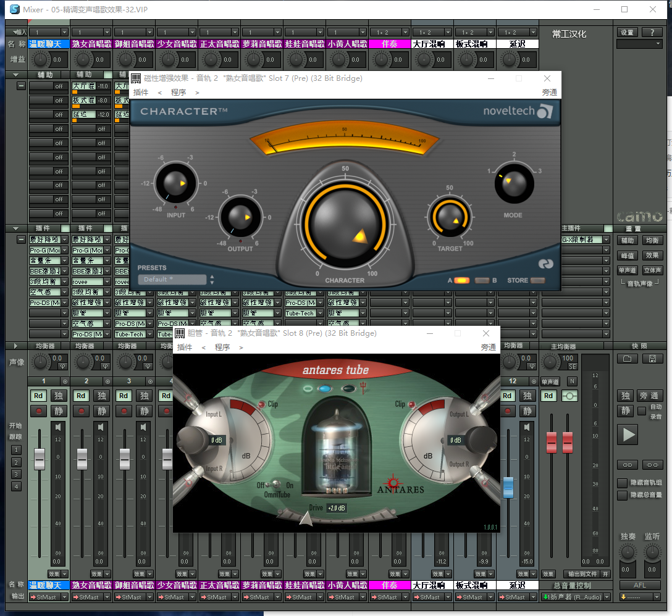Image resolution: width=672 pixels, height=616 pixels.
Task: Click the trident icon in Antares Tube
Action: coord(363,388)
